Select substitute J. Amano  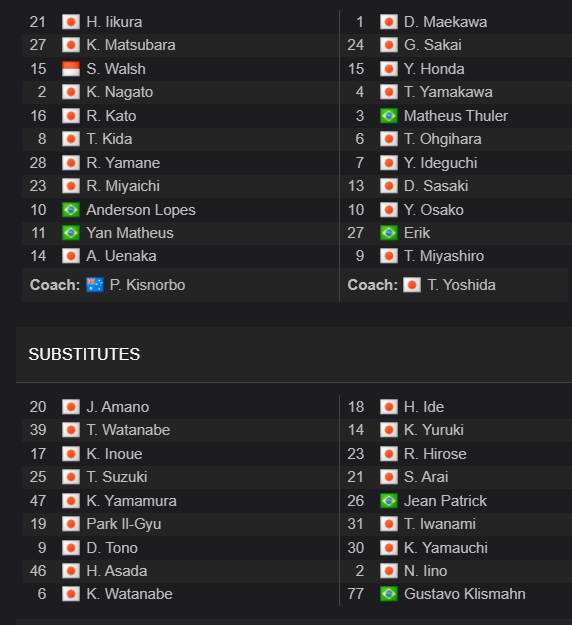point(118,407)
